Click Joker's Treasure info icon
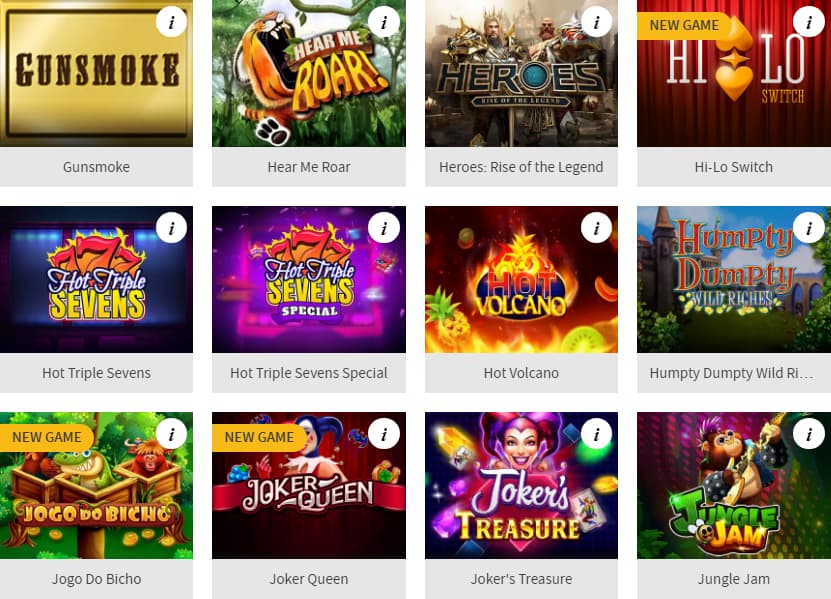 596,434
